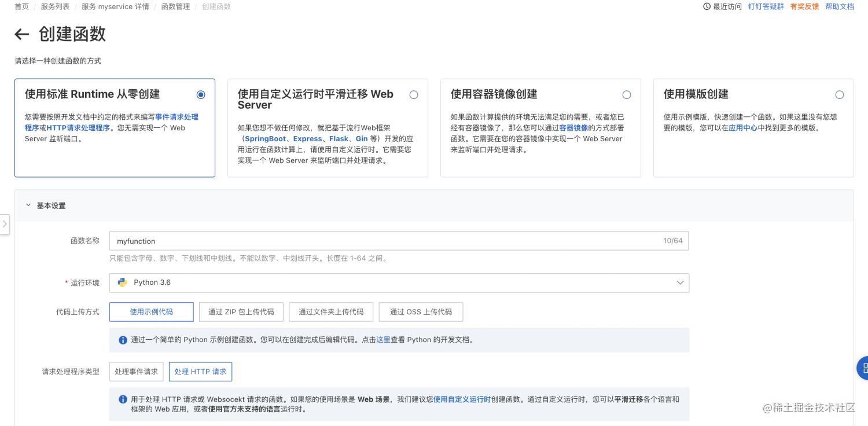This screenshot has width=868, height=426.
Task: Go to 服务列表 breadcrumb
Action: [x=55, y=6]
